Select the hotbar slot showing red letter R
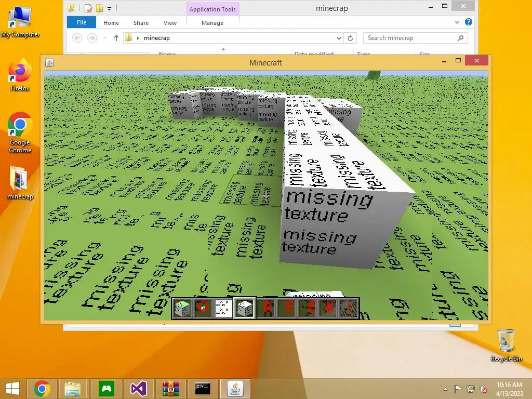 coord(267,308)
